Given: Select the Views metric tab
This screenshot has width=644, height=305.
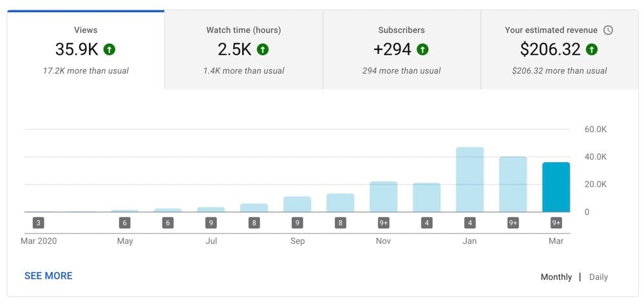Looking at the screenshot, I should point(86,50).
